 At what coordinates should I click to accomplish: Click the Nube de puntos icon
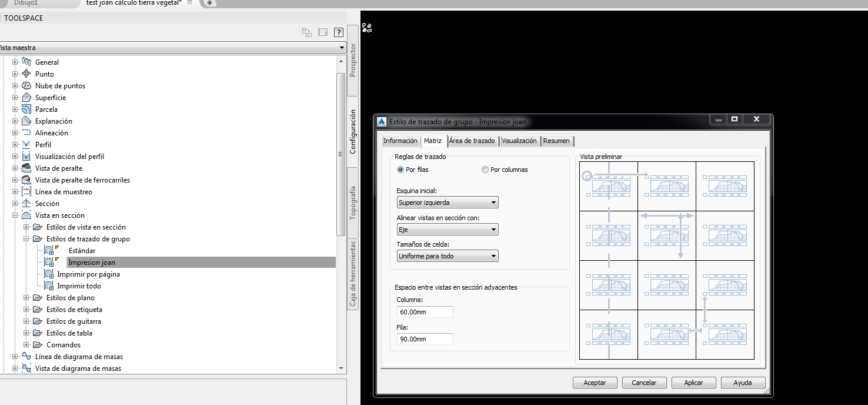click(26, 85)
